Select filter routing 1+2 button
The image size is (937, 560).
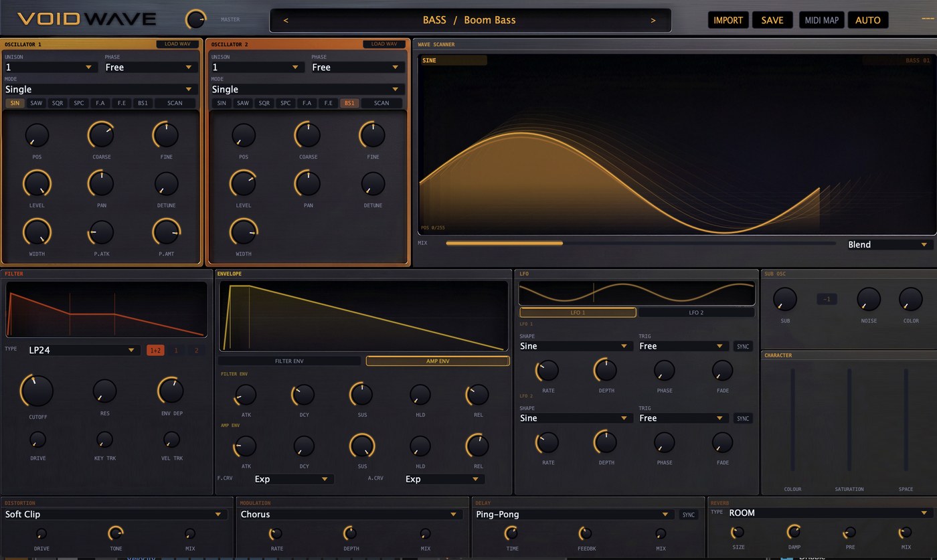(x=155, y=350)
